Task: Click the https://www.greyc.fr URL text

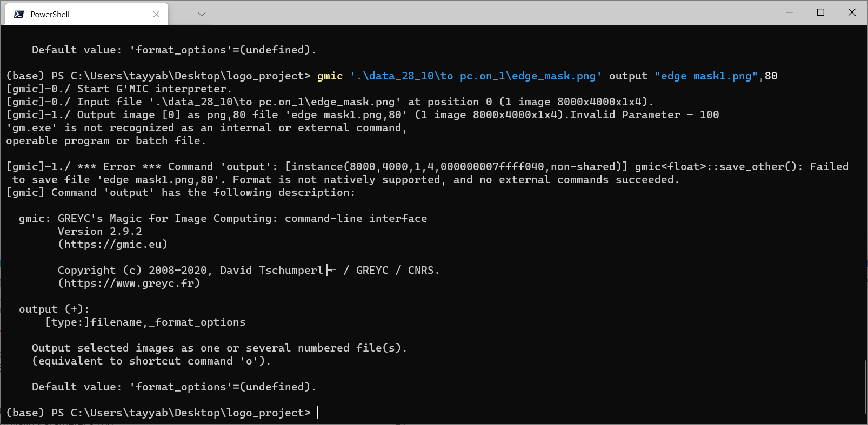Action: click(x=129, y=283)
